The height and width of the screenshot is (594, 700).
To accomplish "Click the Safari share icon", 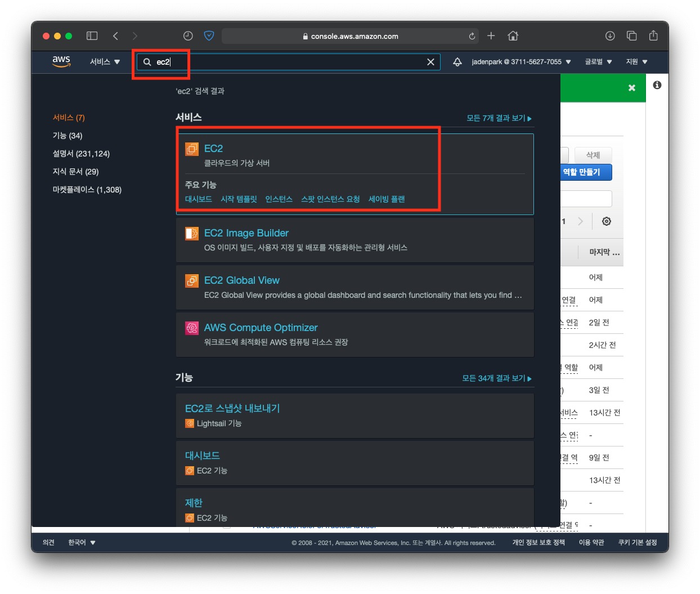I will coord(653,35).
